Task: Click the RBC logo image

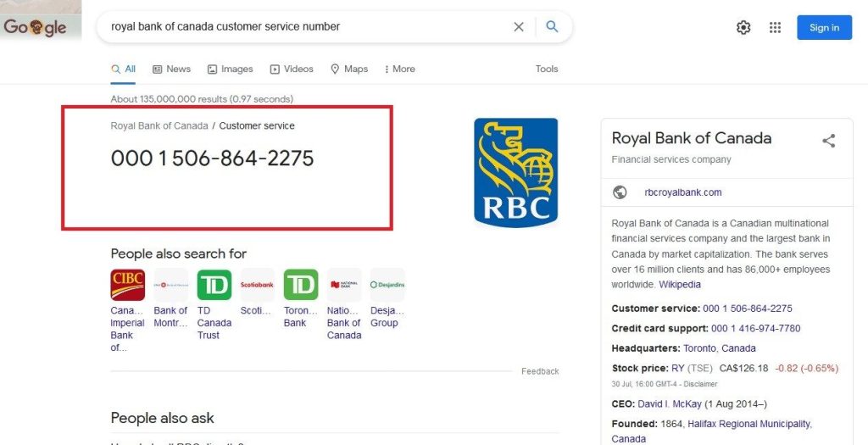Action: (x=516, y=172)
